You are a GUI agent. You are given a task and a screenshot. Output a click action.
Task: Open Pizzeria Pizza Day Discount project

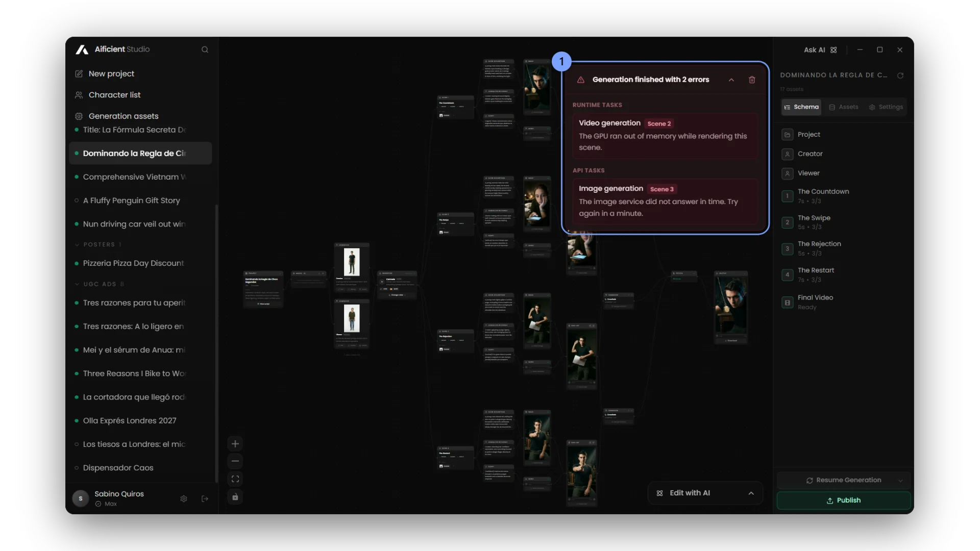click(140, 263)
